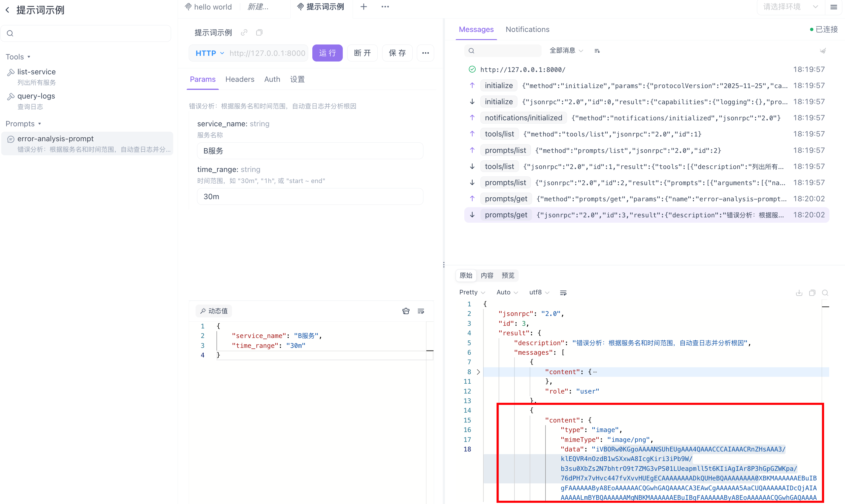The height and width of the screenshot is (504, 845).
Task: Add a new tab with the plus icon
Action: click(363, 7)
